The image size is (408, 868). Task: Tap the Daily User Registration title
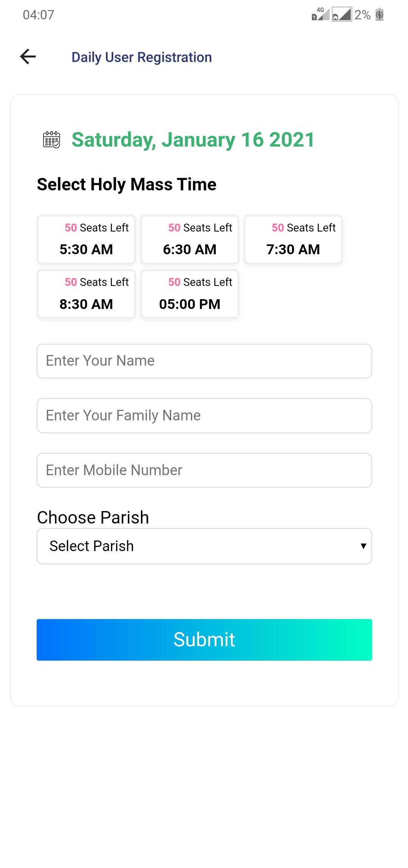142,57
